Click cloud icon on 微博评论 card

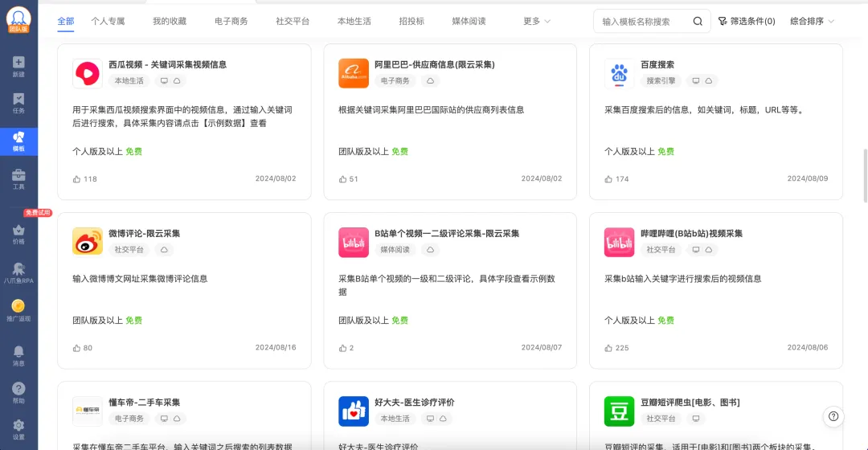tap(164, 250)
